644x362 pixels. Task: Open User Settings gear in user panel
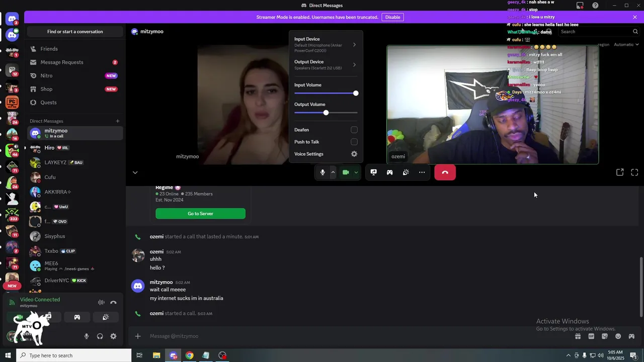point(113,336)
